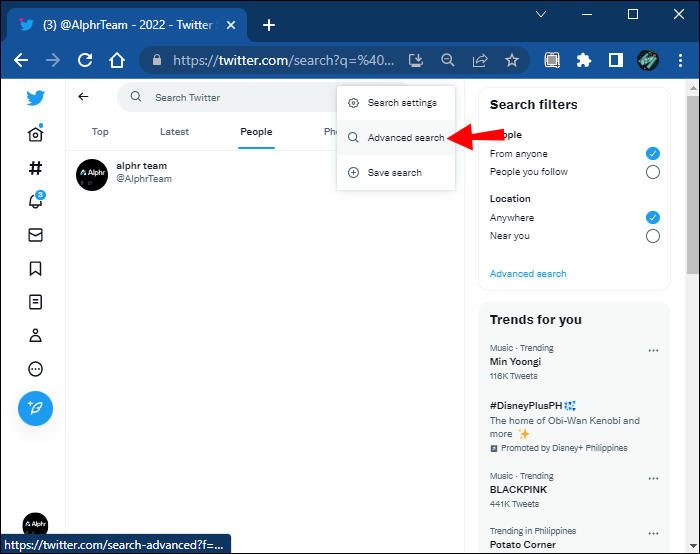Click Advanced search link in Search filters
The width and height of the screenshot is (700, 554).
(x=528, y=274)
